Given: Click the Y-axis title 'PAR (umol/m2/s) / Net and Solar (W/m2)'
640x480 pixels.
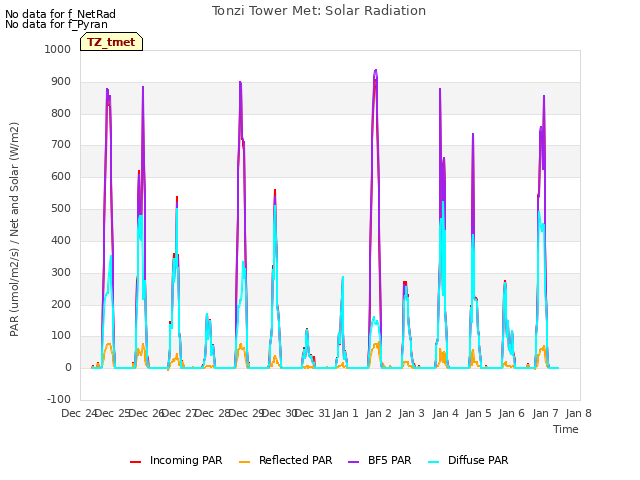Looking at the screenshot, I should coord(14,229).
